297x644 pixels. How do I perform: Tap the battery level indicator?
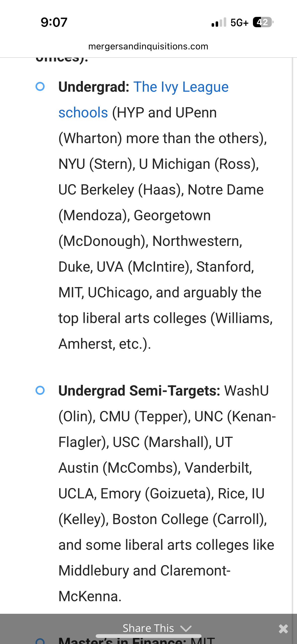(x=263, y=22)
